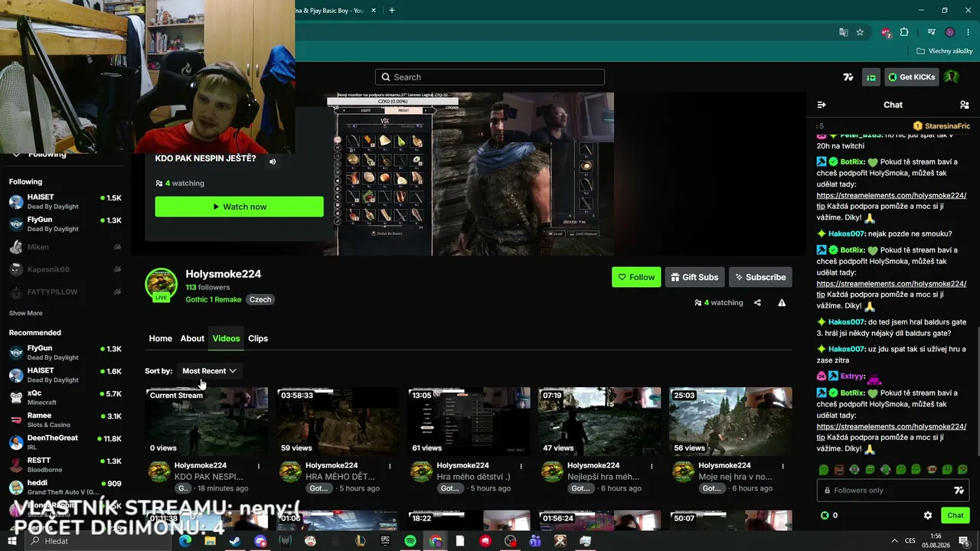This screenshot has width=980, height=551.
Task: Subscribe to Holysmoke224
Action: pyautogui.click(x=760, y=277)
